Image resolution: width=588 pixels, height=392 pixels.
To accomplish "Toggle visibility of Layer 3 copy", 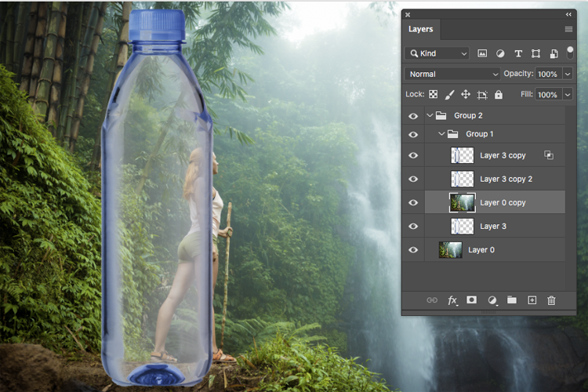I will (413, 155).
